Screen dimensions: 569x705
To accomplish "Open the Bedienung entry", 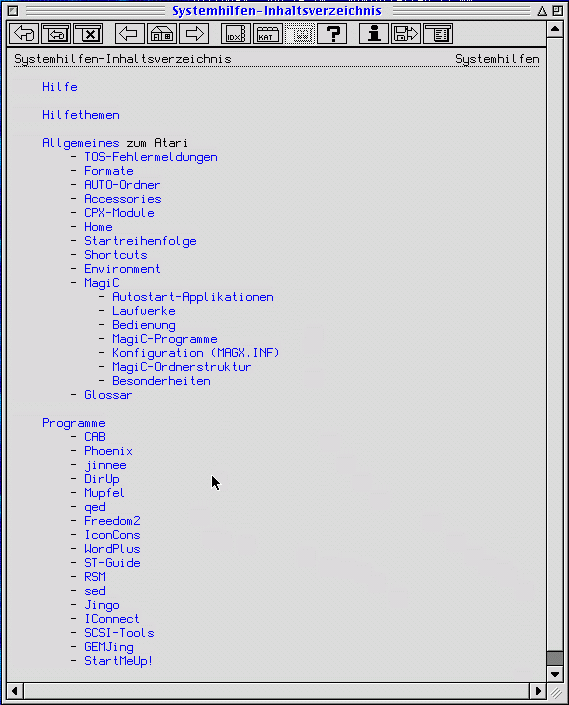I will (x=144, y=325).
